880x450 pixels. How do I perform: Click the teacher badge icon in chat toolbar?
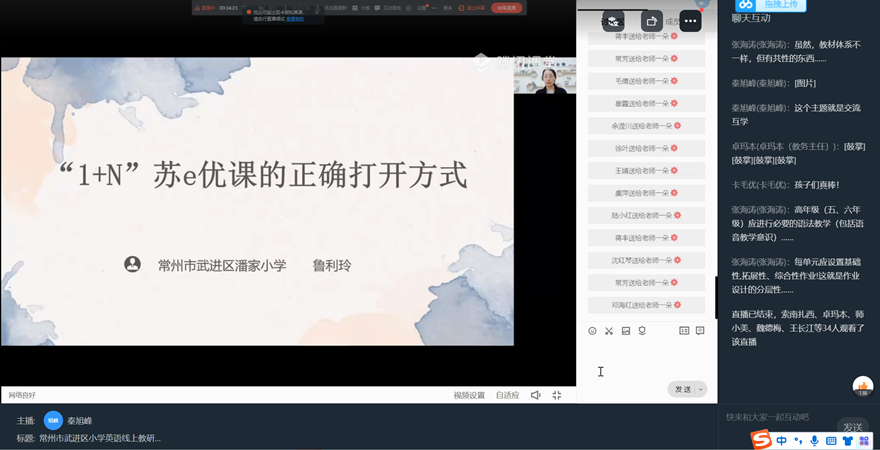click(x=643, y=331)
